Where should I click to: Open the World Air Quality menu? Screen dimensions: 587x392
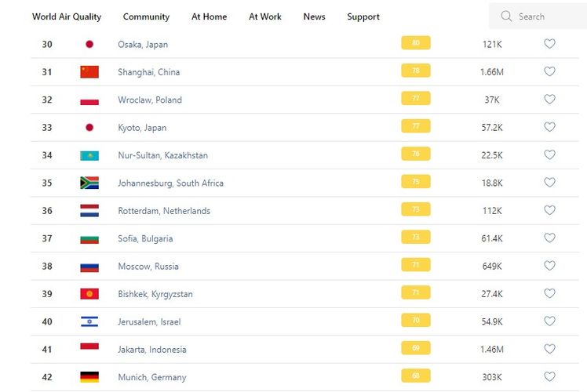(x=67, y=16)
